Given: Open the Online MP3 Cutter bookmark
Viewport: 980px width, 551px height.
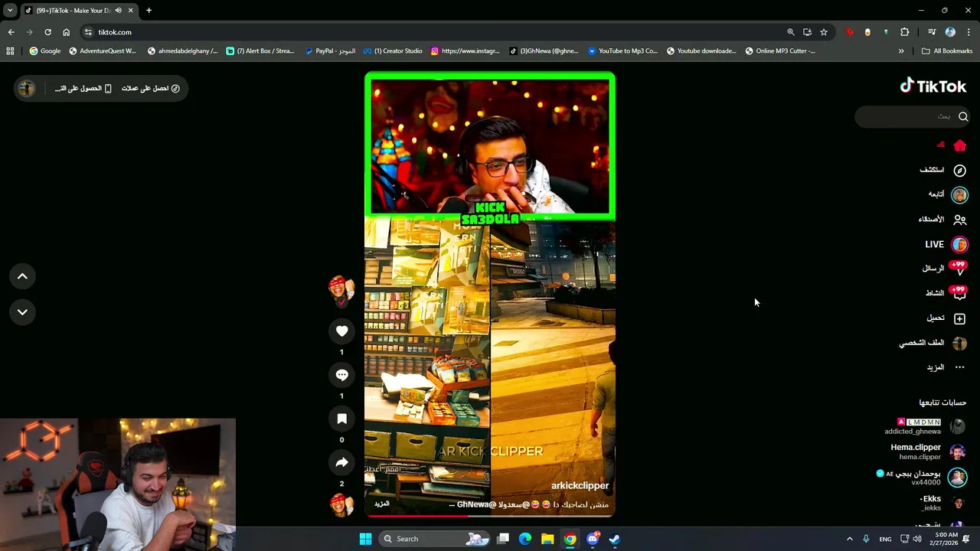Looking at the screenshot, I should pyautogui.click(x=780, y=51).
